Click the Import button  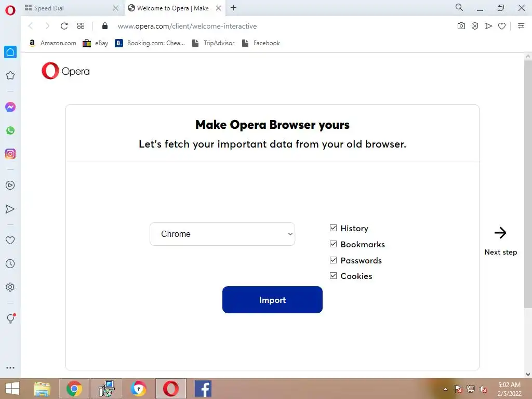click(x=272, y=300)
